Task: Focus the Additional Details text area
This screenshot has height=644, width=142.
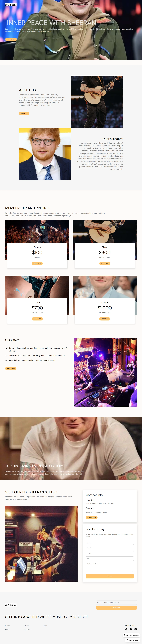Action: [110, 567]
